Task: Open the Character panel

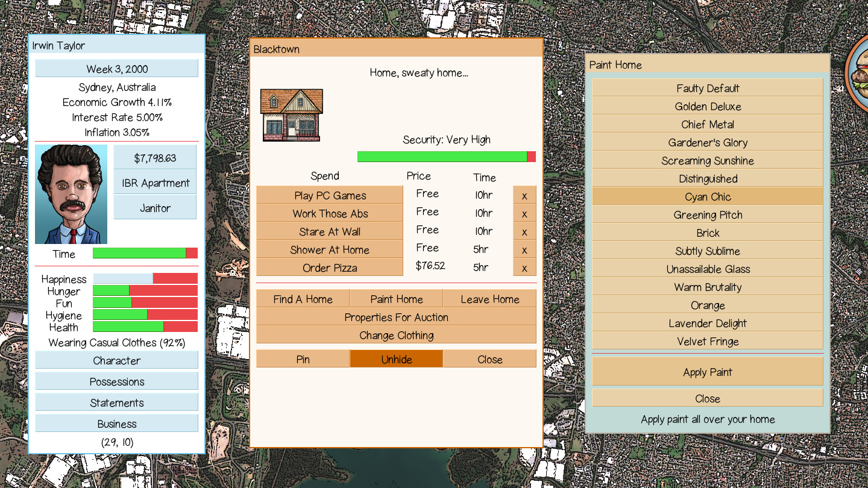Action: click(x=116, y=360)
